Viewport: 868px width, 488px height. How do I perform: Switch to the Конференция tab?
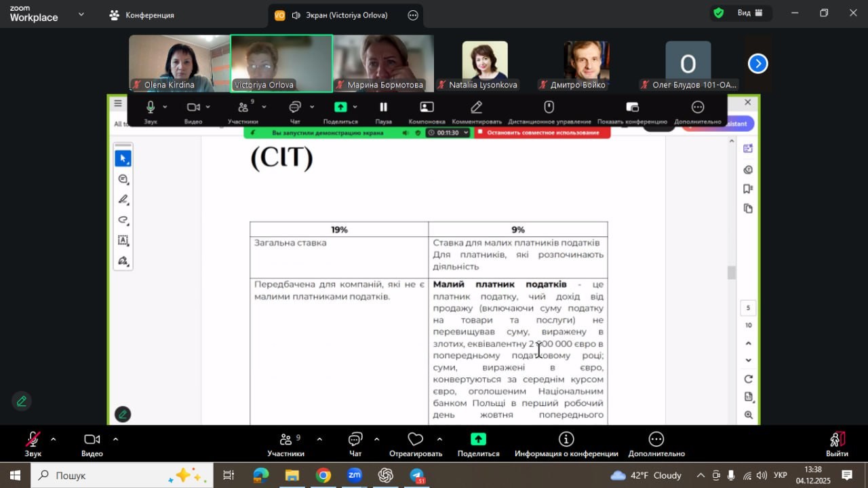point(142,15)
